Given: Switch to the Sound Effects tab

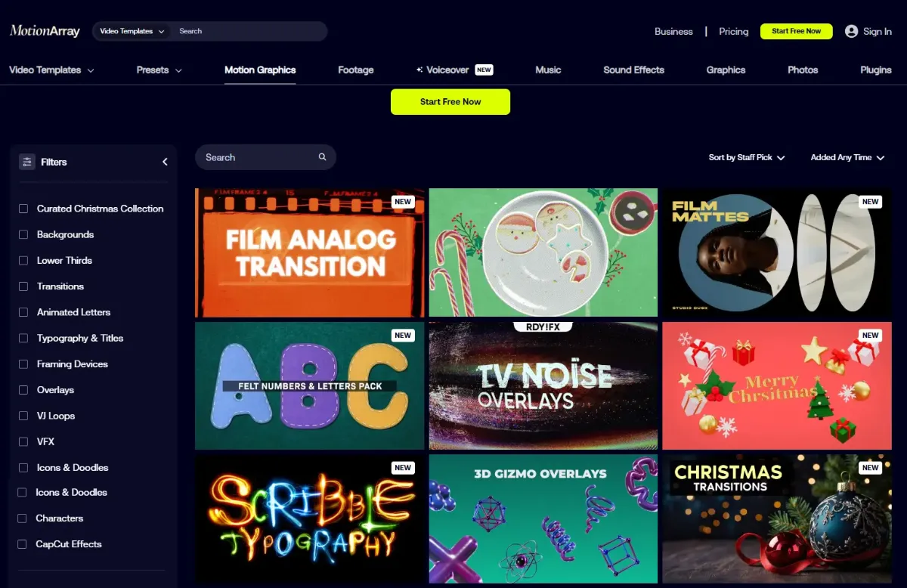Looking at the screenshot, I should pyautogui.click(x=633, y=70).
